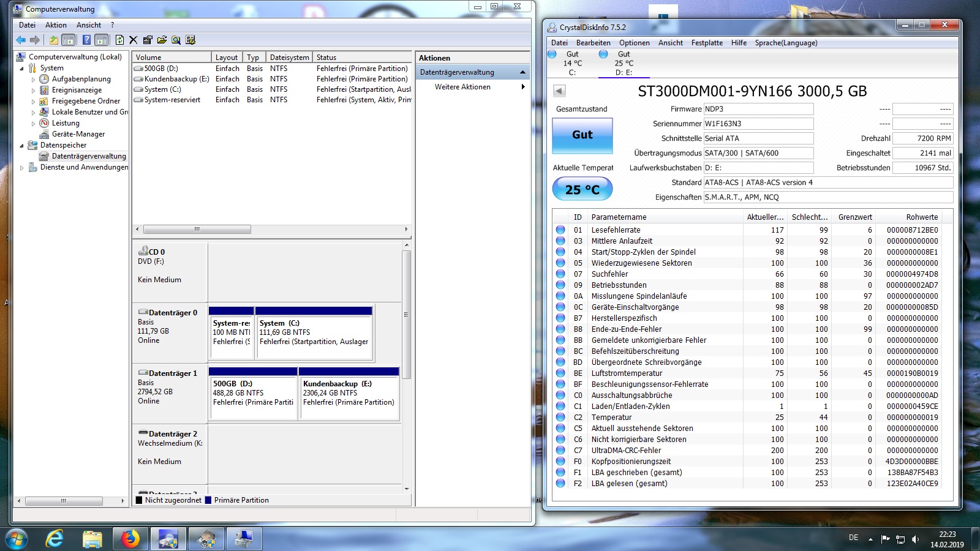Viewport: 980px width, 551px height.
Task: Click the grey Forward arrow in Computerverwaltung toolbar
Action: 35,40
